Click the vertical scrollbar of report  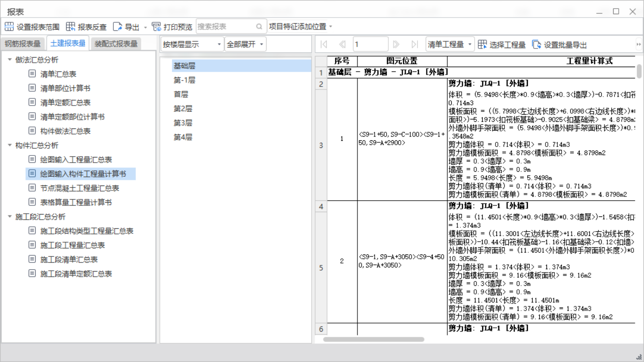tap(639, 71)
